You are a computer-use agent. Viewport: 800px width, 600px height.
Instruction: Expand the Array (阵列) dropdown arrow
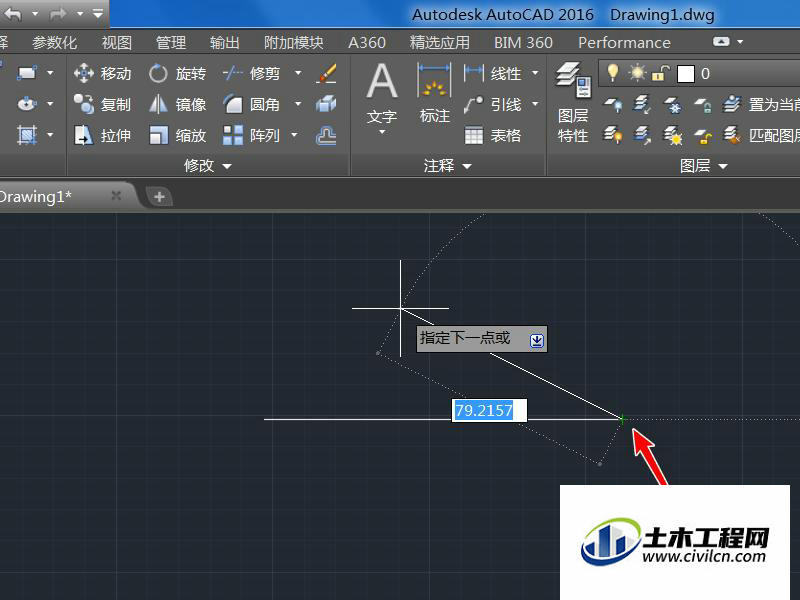pos(294,135)
